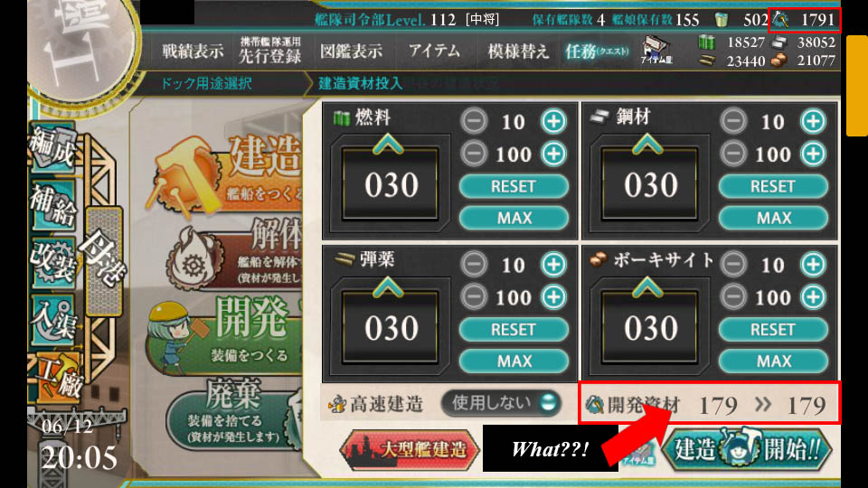Image resolution: width=868 pixels, height=488 pixels.
Task: Raise ボーキサイト counter using up chevron
Action: click(647, 287)
